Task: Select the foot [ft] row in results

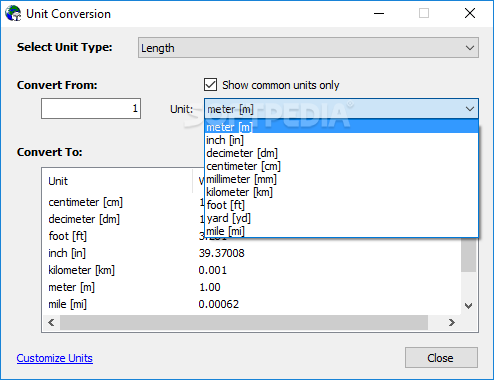Action: pyautogui.click(x=68, y=236)
